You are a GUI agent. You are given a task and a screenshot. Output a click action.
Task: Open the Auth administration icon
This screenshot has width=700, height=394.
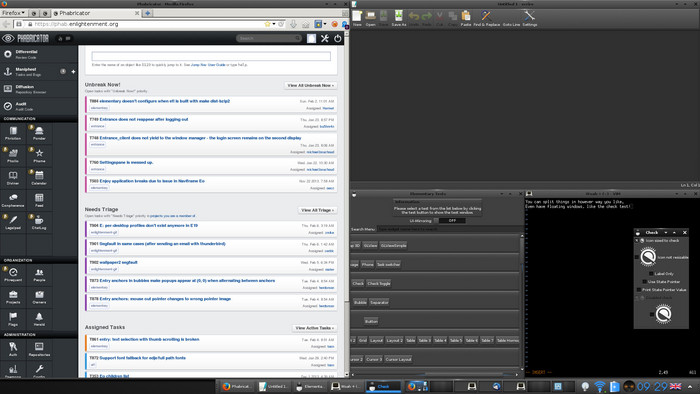[x=13, y=349]
